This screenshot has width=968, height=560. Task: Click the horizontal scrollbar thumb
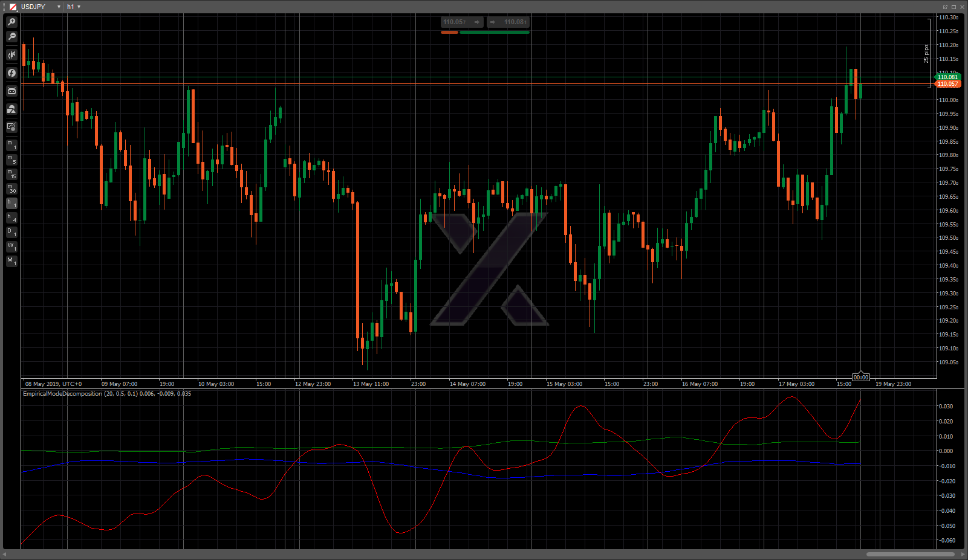(910, 554)
